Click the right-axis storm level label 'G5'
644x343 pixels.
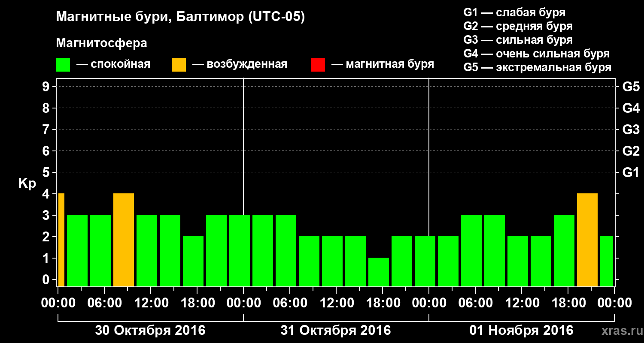(631, 87)
